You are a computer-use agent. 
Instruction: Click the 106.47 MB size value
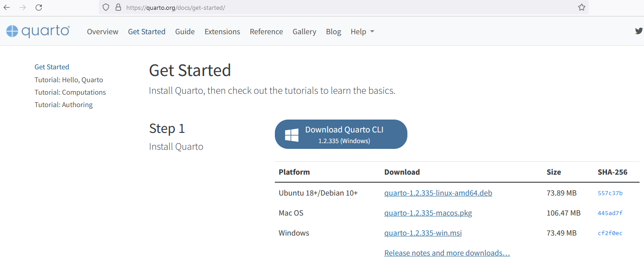[x=563, y=213]
